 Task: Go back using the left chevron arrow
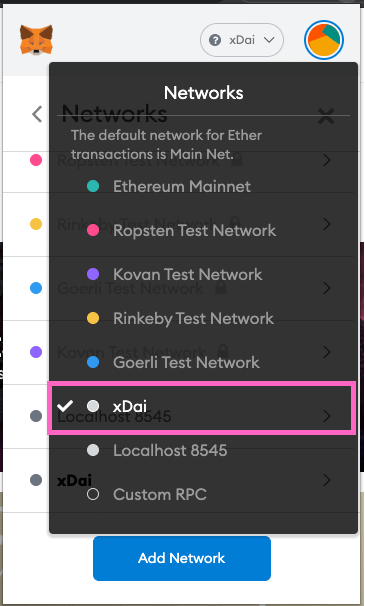(37, 114)
